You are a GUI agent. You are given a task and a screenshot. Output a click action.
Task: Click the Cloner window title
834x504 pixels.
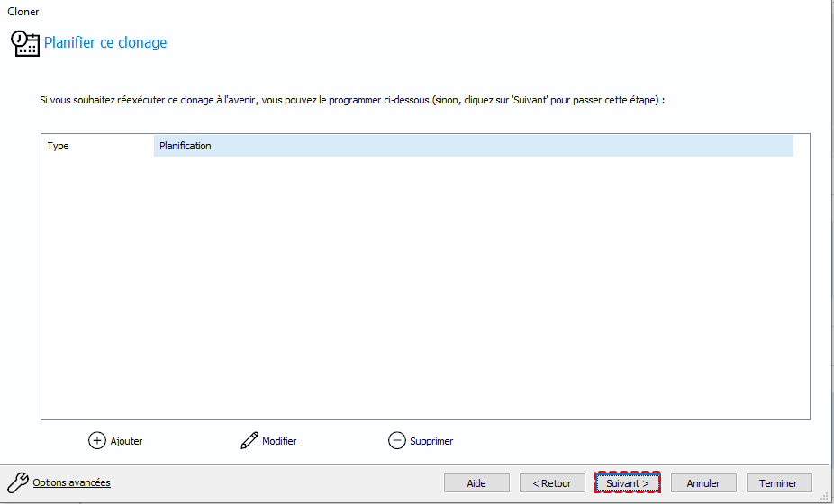pos(23,12)
